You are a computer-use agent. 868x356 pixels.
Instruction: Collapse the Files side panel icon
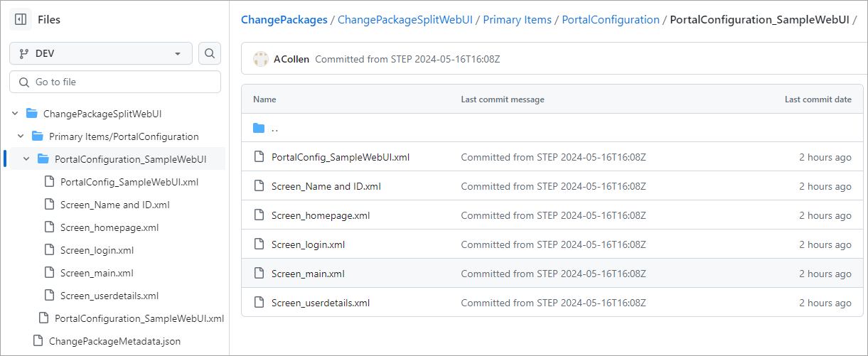21,20
